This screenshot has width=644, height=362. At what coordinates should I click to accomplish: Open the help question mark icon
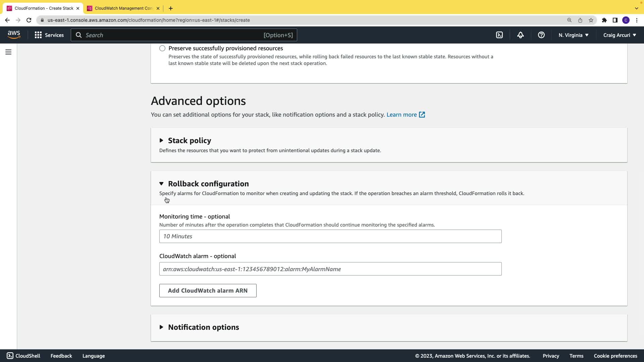click(x=541, y=35)
